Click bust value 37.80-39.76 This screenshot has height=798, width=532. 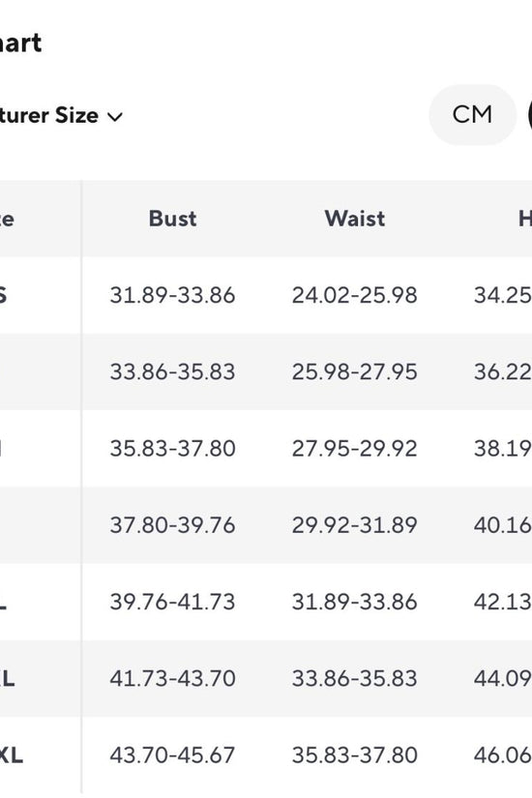(x=172, y=525)
